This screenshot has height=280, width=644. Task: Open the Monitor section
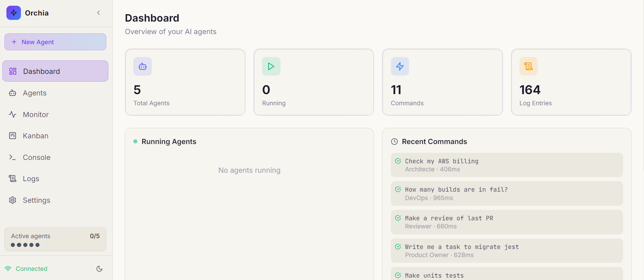click(x=55, y=114)
